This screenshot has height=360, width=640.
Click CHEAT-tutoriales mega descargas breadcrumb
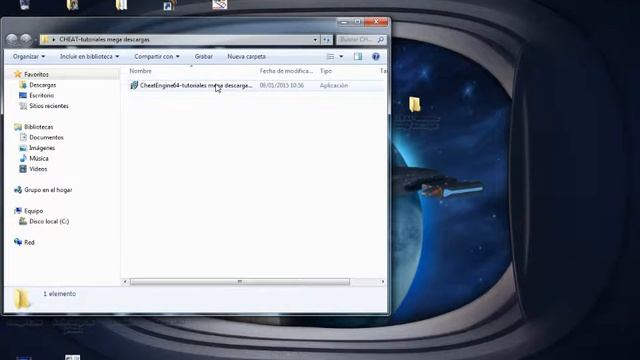[x=104, y=40]
